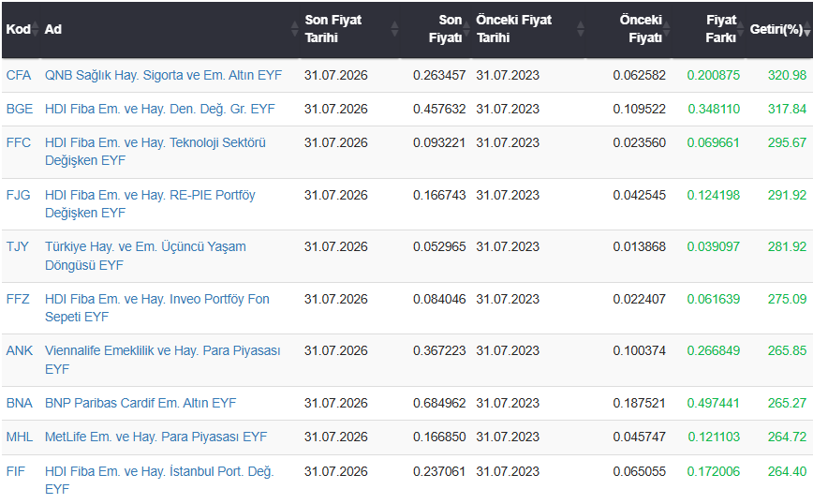The width and height of the screenshot is (813, 504).
Task: Select return value 295.67
Action: click(x=787, y=142)
